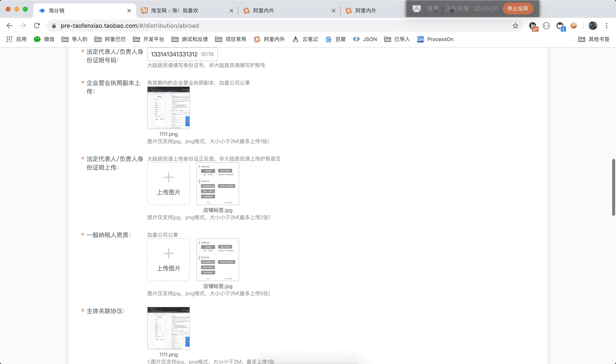This screenshot has height=364, width=616.
Task: Open the Chrome three-dot menu
Action: pos(606,25)
